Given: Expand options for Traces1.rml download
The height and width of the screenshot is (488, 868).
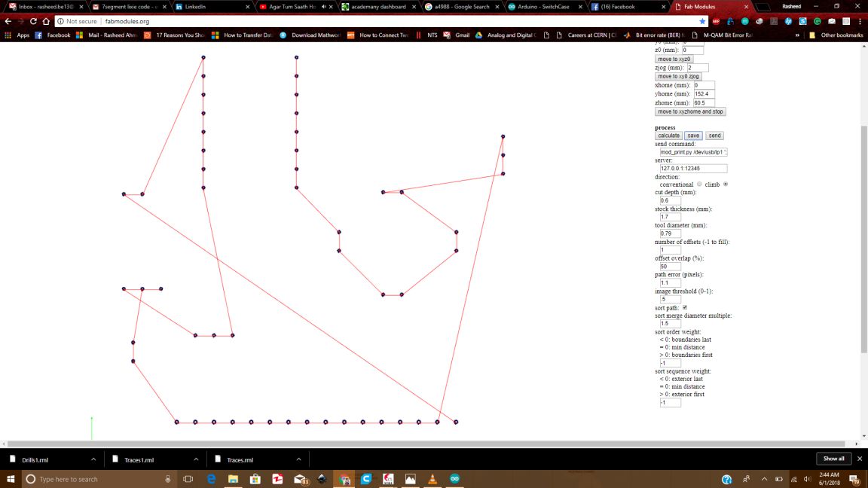Looking at the screenshot, I should (196, 459).
